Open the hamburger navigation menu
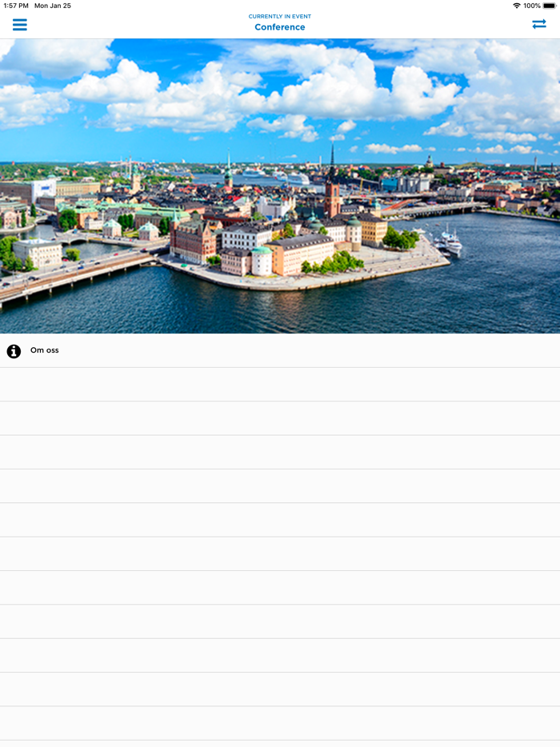Image resolution: width=560 pixels, height=747 pixels. [x=19, y=24]
